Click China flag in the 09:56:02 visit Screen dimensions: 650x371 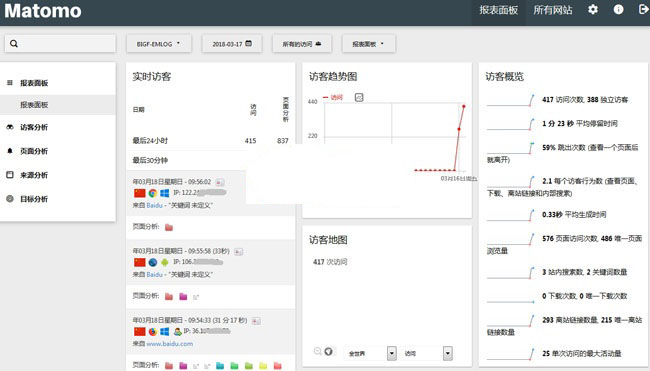tap(140, 193)
